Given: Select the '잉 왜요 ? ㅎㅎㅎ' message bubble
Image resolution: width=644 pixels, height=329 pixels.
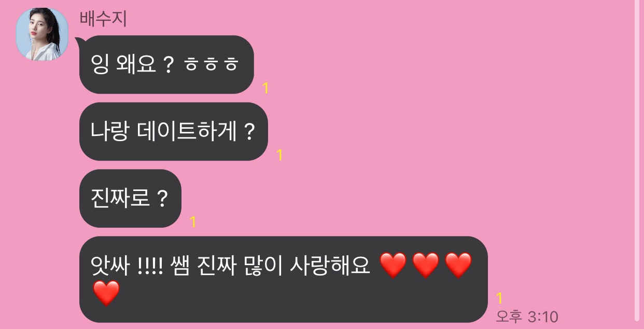Looking at the screenshot, I should [x=166, y=65].
